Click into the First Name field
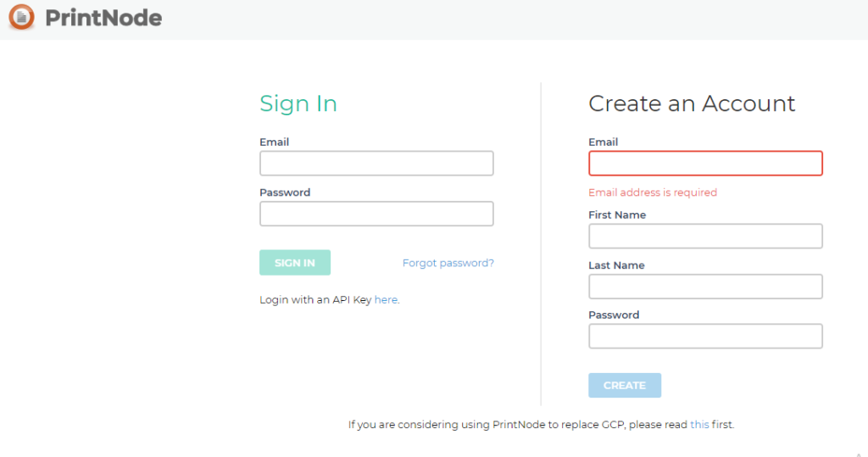This screenshot has width=868, height=457. (705, 237)
